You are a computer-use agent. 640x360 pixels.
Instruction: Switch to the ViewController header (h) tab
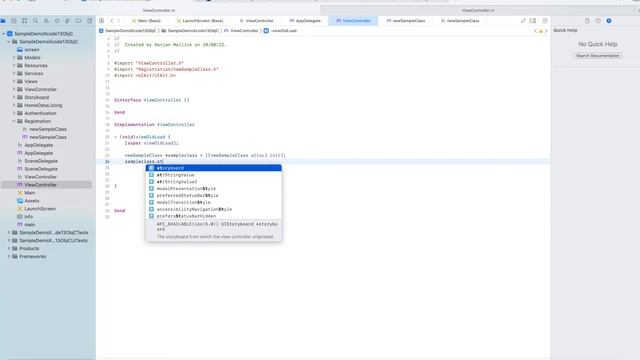pyautogui.click(x=256, y=20)
